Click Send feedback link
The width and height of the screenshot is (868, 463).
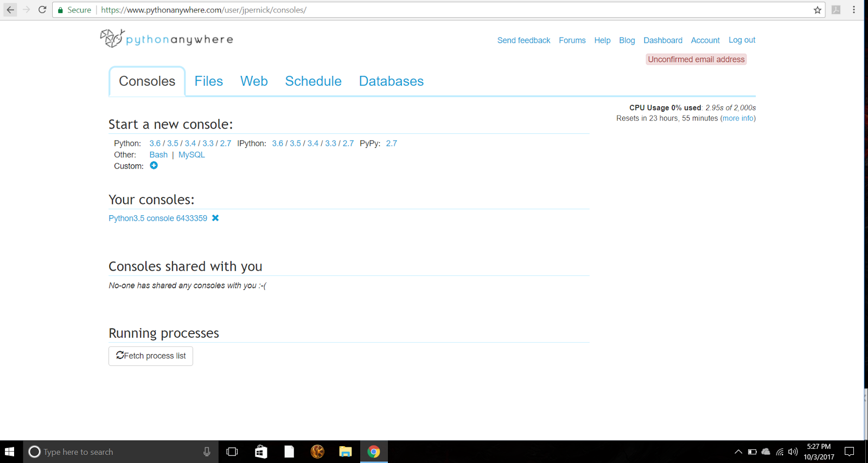(x=524, y=40)
